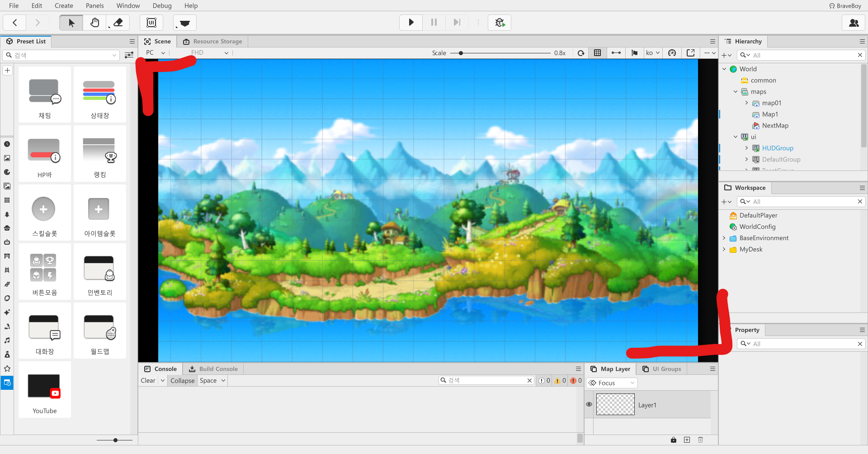Select the YouTube preset
The image size is (868, 454).
(x=45, y=390)
